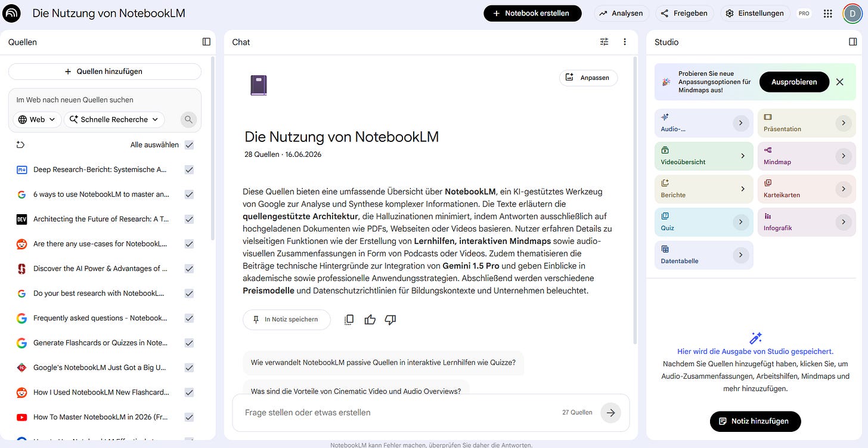868x448 pixels.
Task: Click the Ausprobieren button
Action: pos(794,82)
